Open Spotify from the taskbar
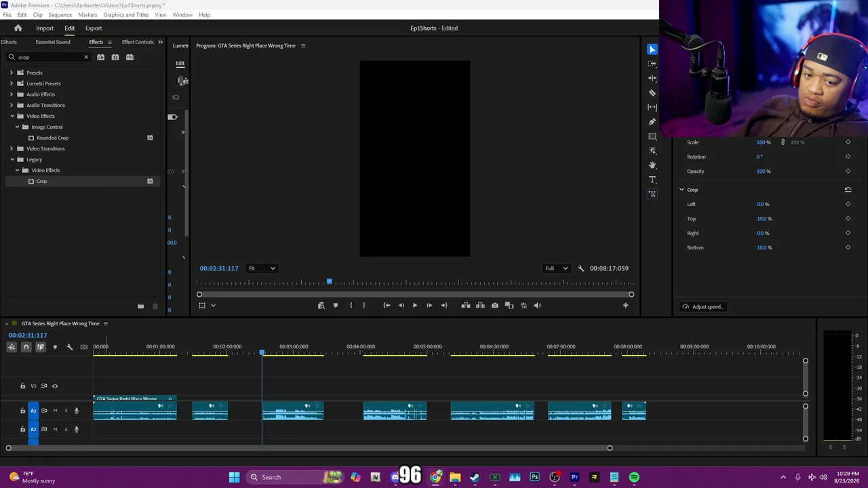The width and height of the screenshot is (868, 488). coord(634,477)
